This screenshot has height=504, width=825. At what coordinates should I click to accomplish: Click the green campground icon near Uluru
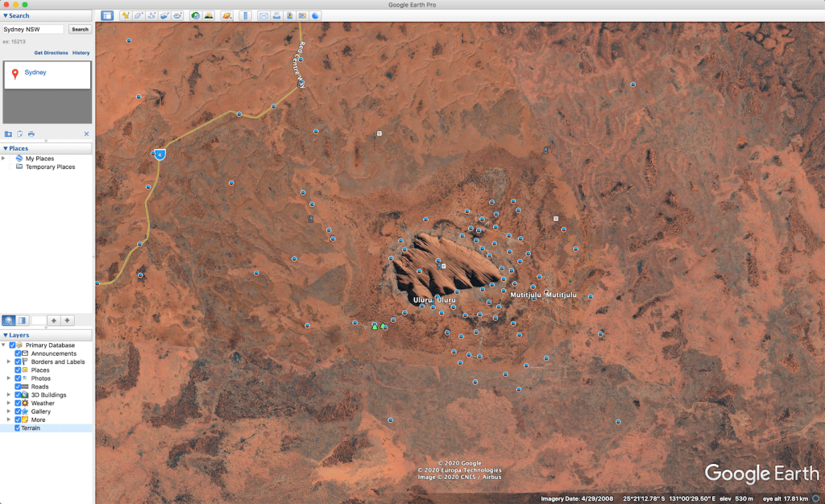(375, 326)
